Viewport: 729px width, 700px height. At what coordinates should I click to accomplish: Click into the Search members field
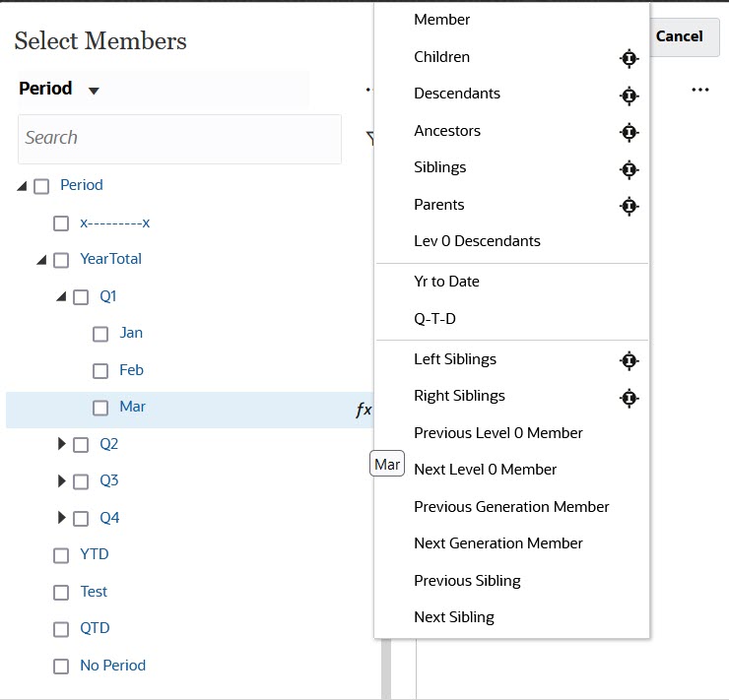point(179,138)
